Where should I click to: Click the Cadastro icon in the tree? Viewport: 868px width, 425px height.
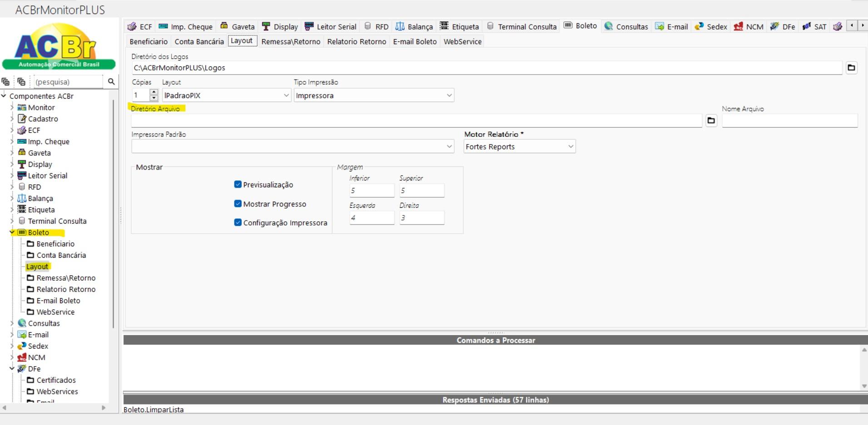22,119
